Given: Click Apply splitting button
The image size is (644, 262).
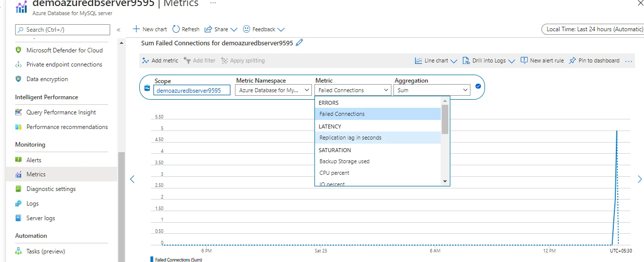Looking at the screenshot, I should [243, 60].
